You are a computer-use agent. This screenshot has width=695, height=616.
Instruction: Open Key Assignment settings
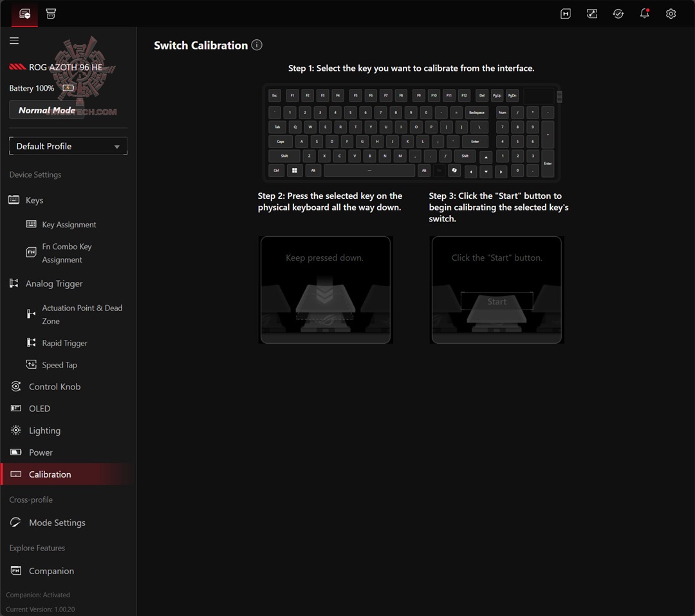click(x=68, y=225)
